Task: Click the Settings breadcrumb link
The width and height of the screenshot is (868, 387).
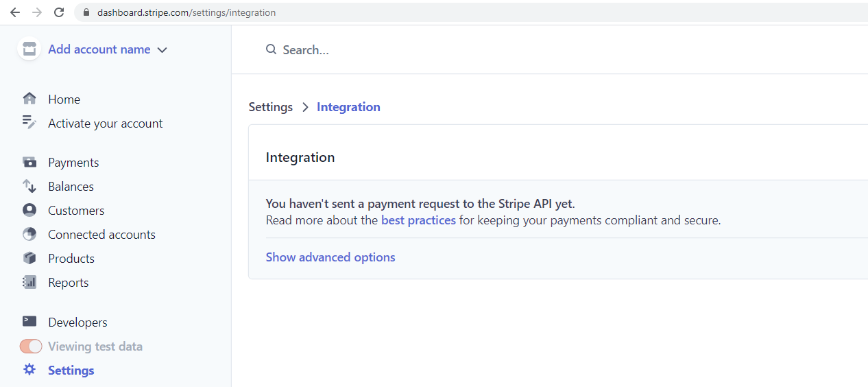Action: 271,107
